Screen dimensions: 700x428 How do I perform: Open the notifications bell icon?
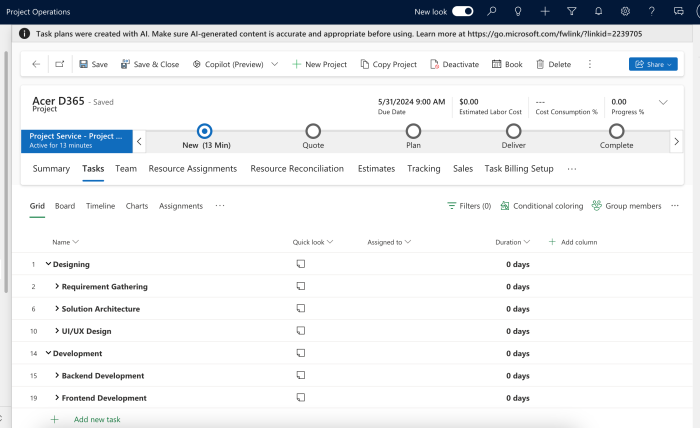598,12
